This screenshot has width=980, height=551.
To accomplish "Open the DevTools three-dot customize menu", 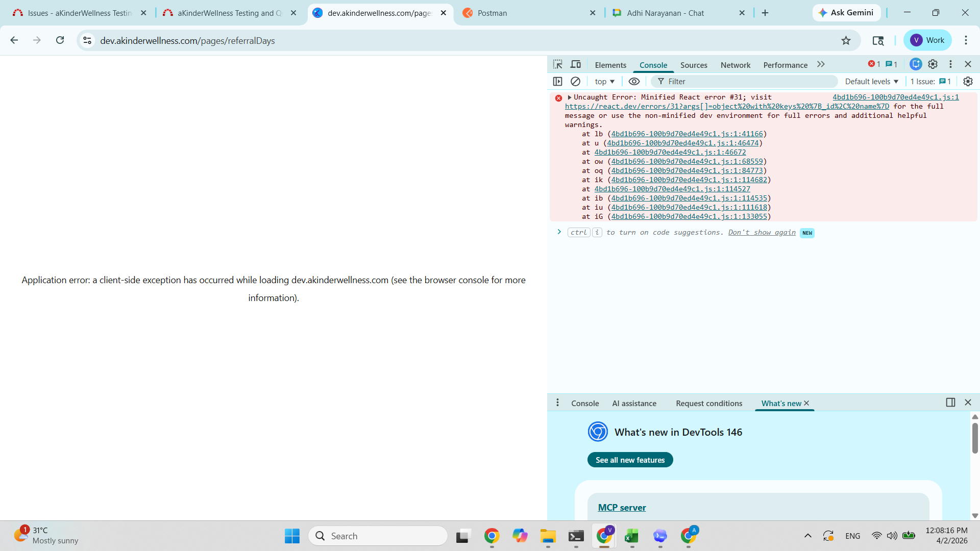I will pyautogui.click(x=950, y=64).
